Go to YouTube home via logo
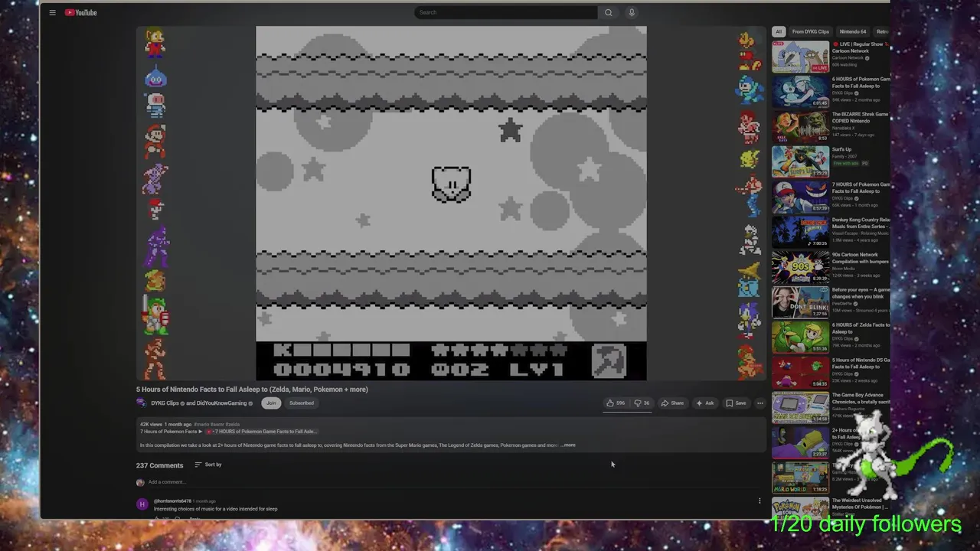 point(81,12)
